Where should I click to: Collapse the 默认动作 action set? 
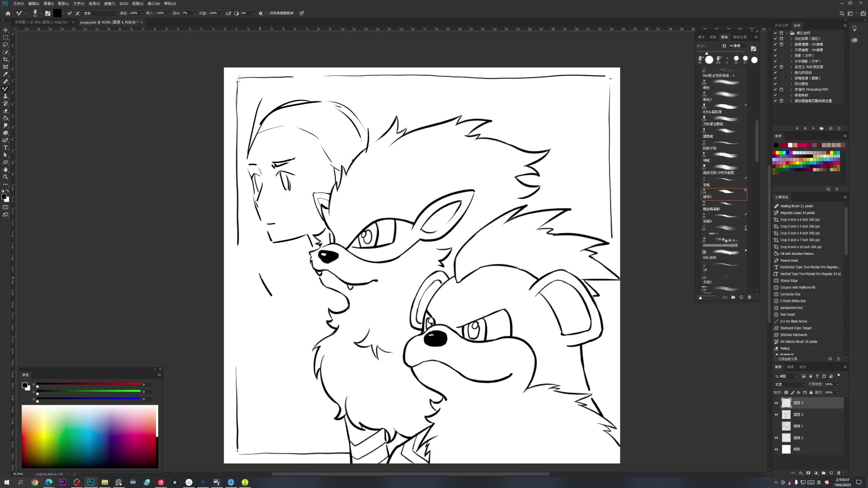click(x=787, y=33)
